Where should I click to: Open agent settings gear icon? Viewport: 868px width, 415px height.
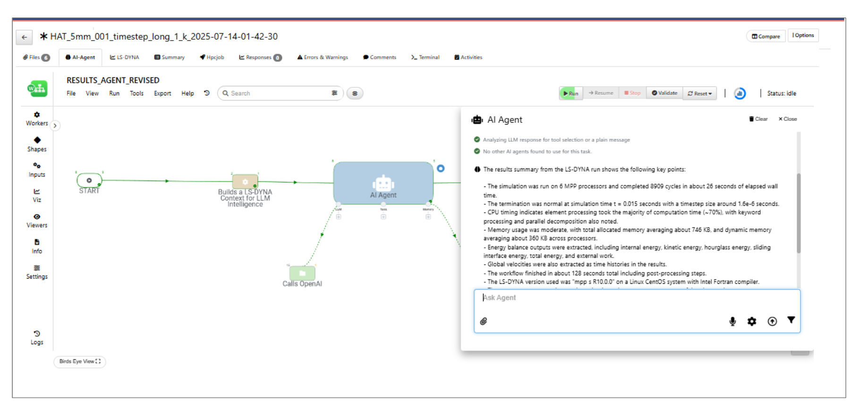click(751, 322)
